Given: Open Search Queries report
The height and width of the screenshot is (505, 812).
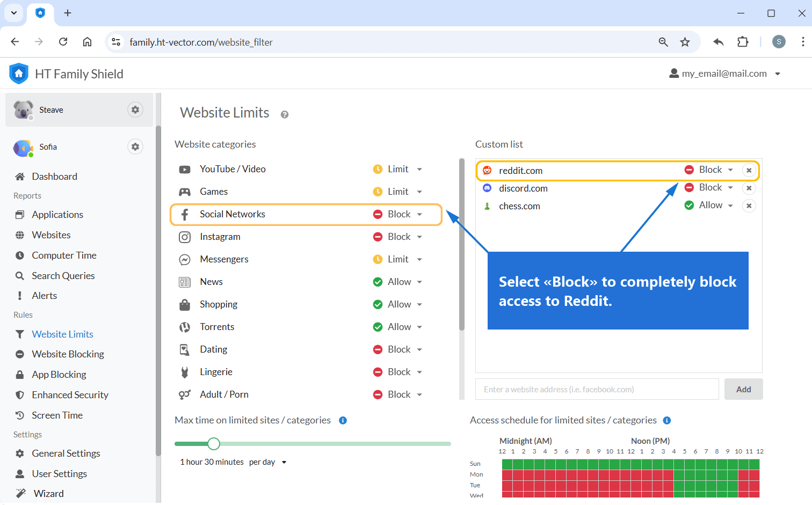Looking at the screenshot, I should click(x=63, y=276).
